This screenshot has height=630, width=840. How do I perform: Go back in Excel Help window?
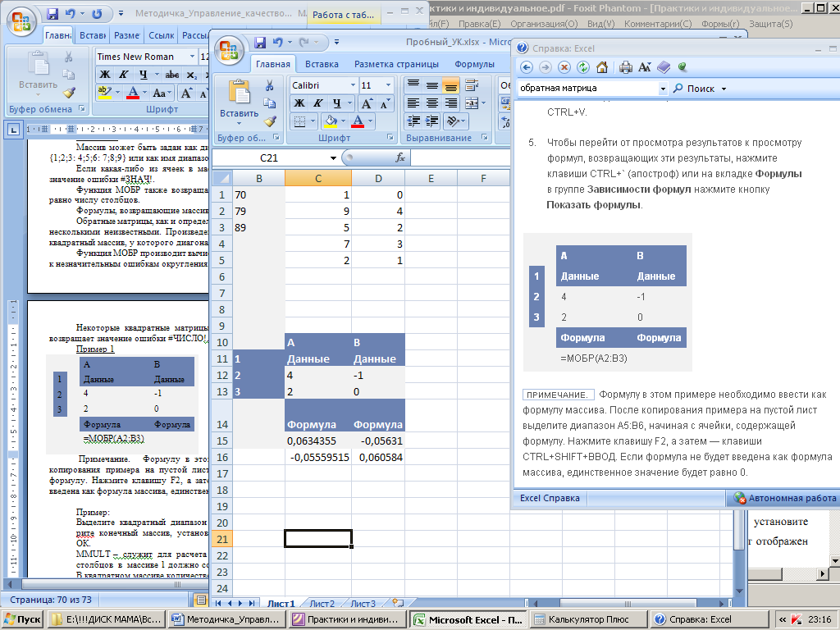(x=527, y=67)
